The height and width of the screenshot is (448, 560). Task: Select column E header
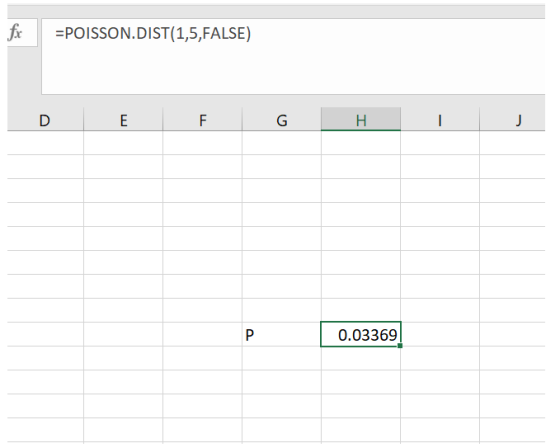[x=123, y=120]
